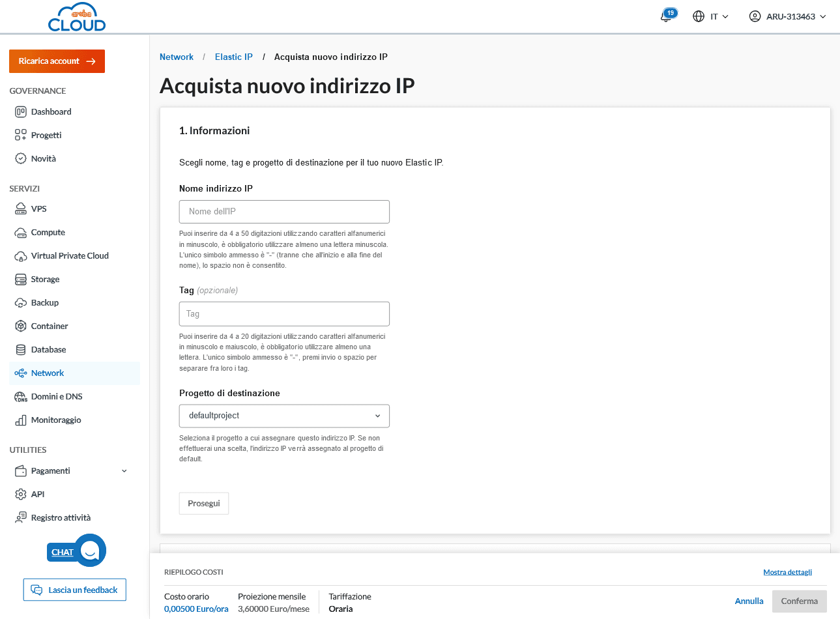Click the Ricarica account button
Viewport: 840px width, 619px height.
click(x=57, y=61)
